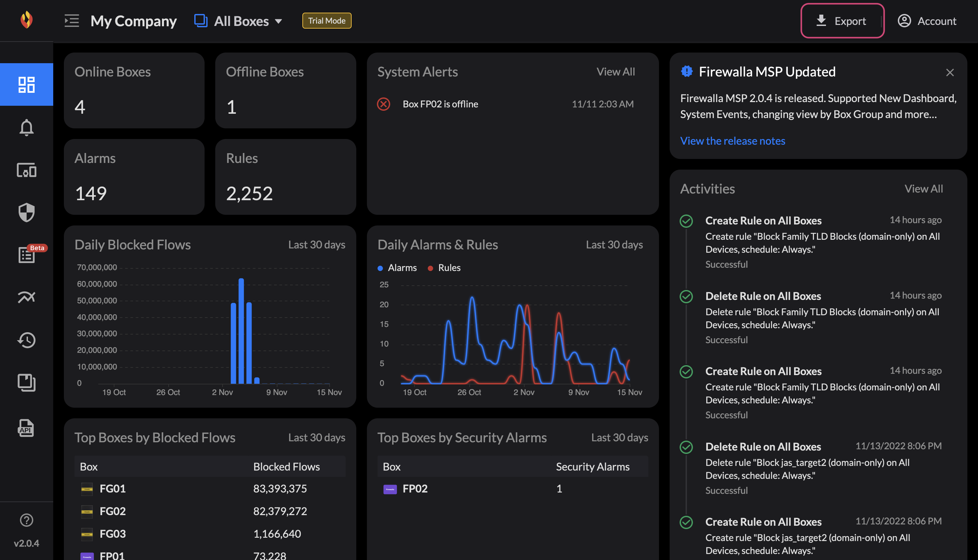Screen dimensions: 978x560
Task: Click Daily Alarms & Rules chart title
Action: (437, 245)
